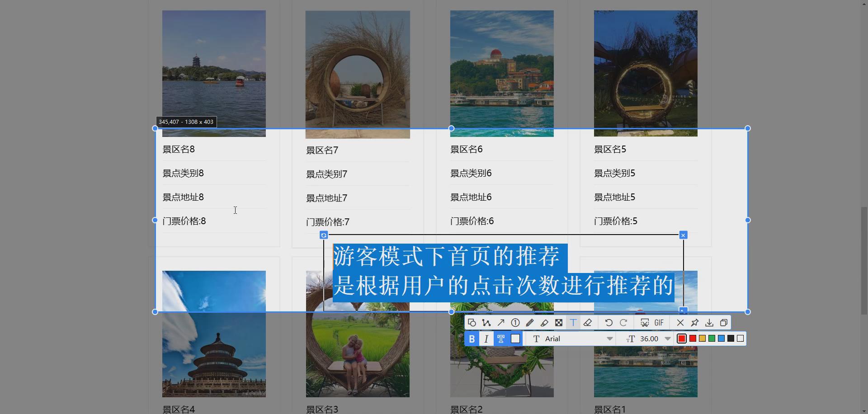Toggle italic text formatting
The width and height of the screenshot is (868, 414).
(x=486, y=339)
